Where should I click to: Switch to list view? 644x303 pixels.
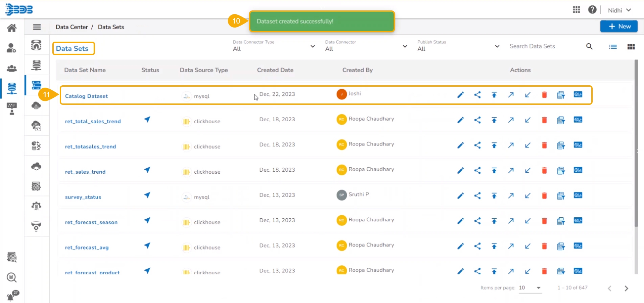coord(613,47)
